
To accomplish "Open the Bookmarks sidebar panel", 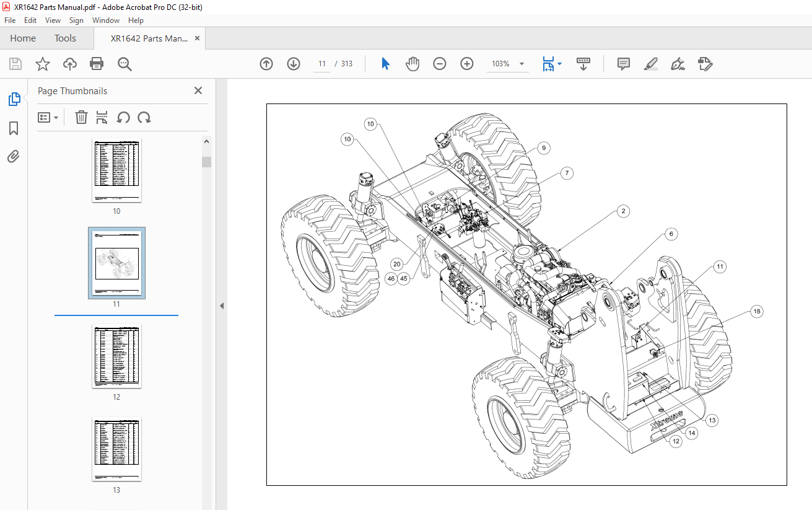I will [x=14, y=128].
